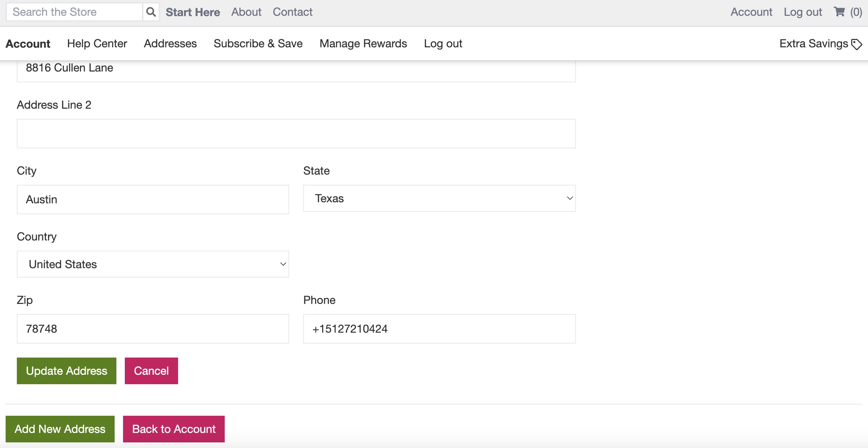The image size is (868, 448).
Task: Click the City field containing Austin
Action: click(x=153, y=199)
